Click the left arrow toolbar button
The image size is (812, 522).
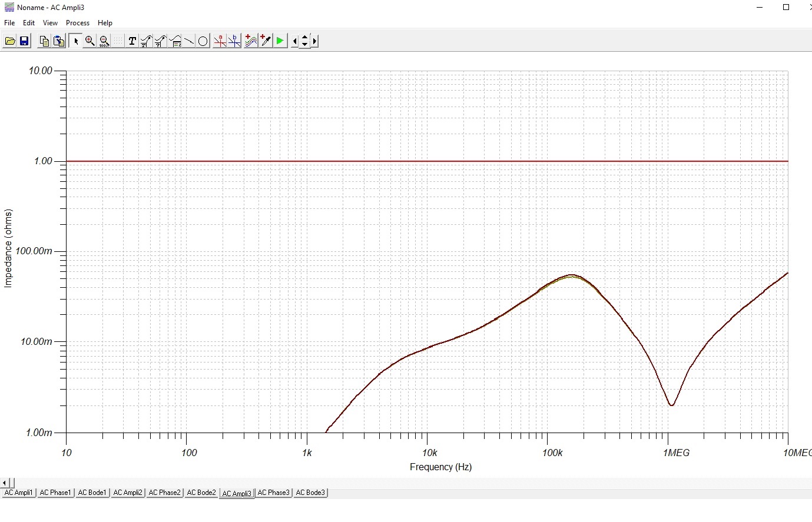coord(294,41)
